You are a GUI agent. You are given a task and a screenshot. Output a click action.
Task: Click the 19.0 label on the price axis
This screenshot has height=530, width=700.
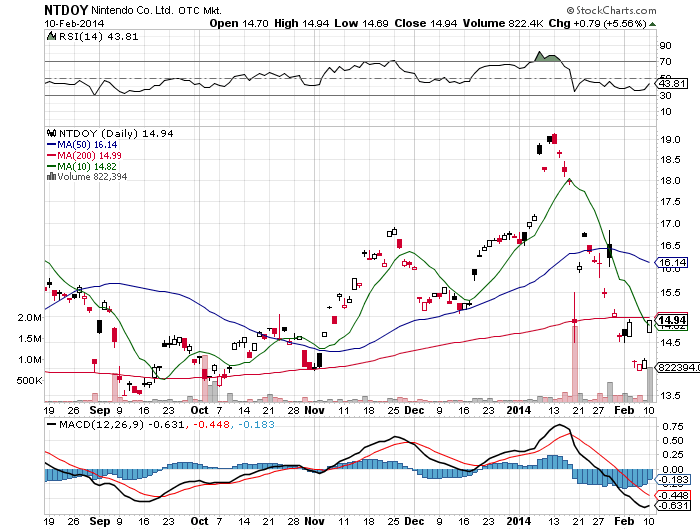[x=670, y=140]
